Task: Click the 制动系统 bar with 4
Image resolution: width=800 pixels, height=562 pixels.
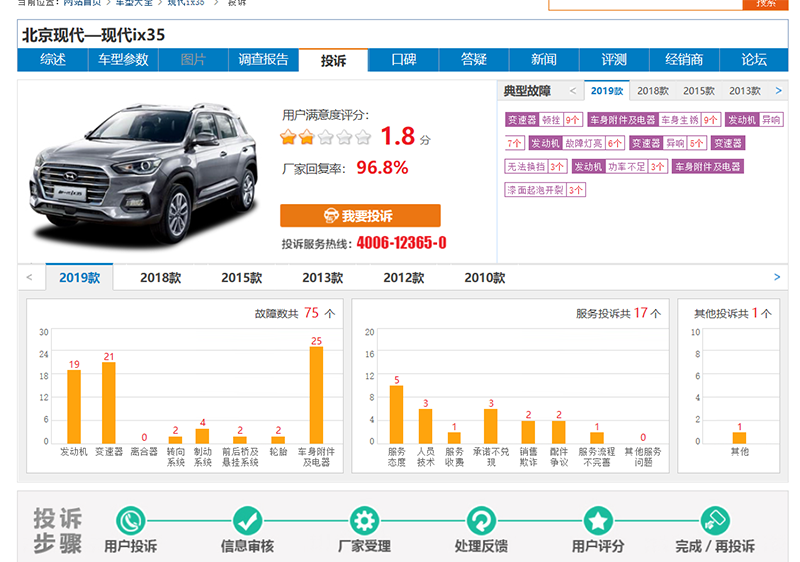Action: 203,436
